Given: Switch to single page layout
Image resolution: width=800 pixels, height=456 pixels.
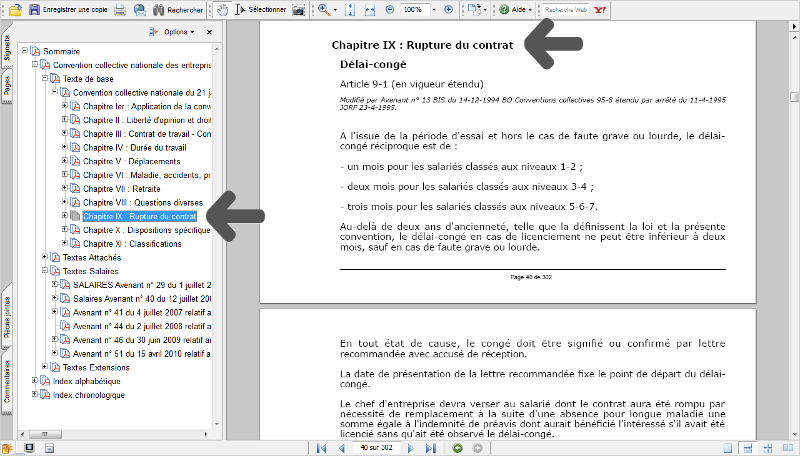Looking at the screenshot, I should coord(728,448).
